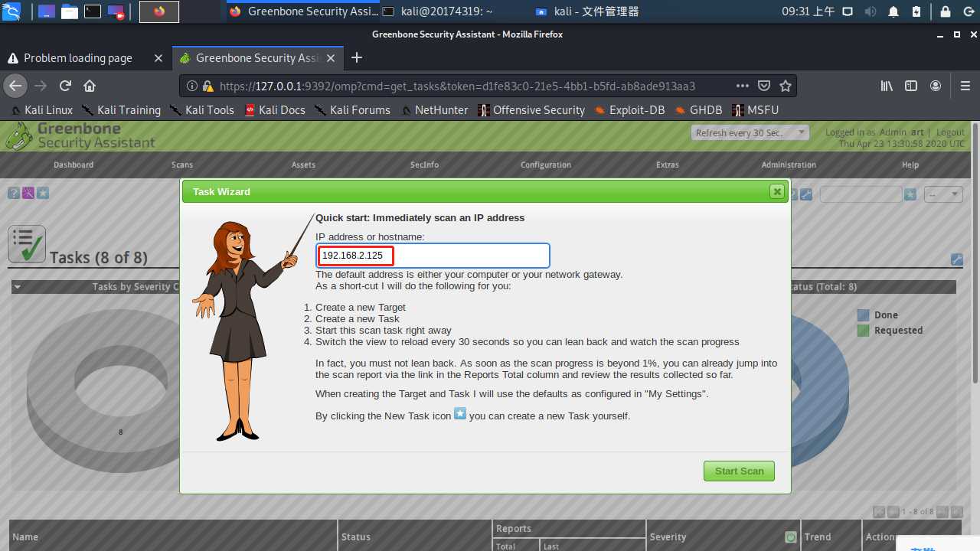The height and width of the screenshot is (551, 980).
Task: Open the Scans menu
Action: [182, 165]
